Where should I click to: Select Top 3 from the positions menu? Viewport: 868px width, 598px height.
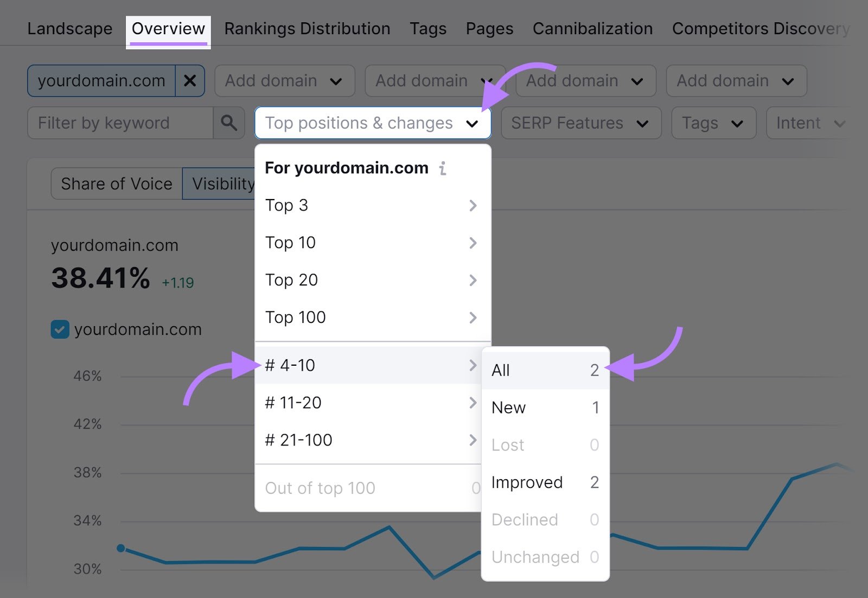(286, 205)
